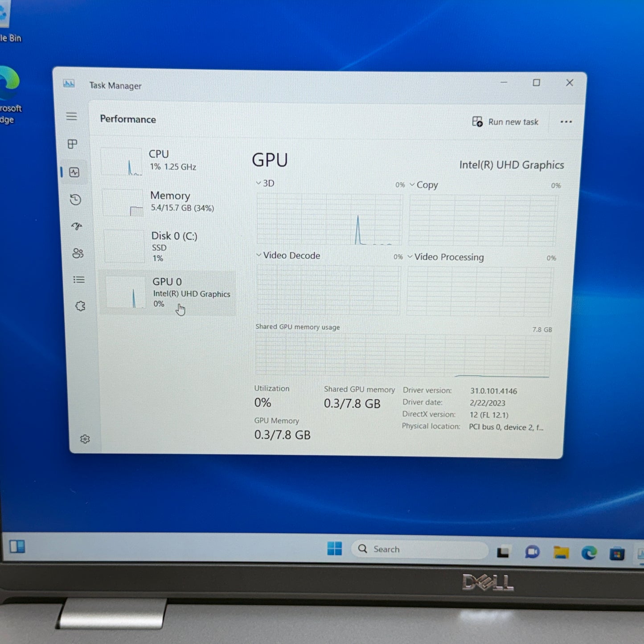
Task: Click the taskbar Search box
Action: click(x=420, y=549)
